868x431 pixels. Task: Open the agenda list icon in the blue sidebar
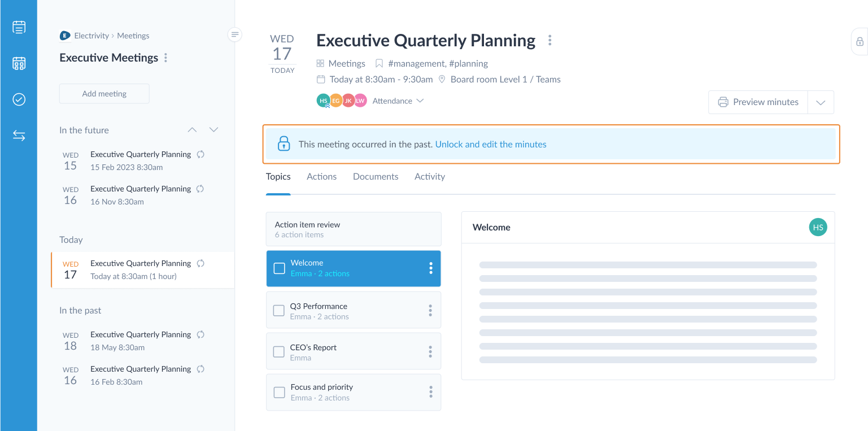(x=19, y=27)
